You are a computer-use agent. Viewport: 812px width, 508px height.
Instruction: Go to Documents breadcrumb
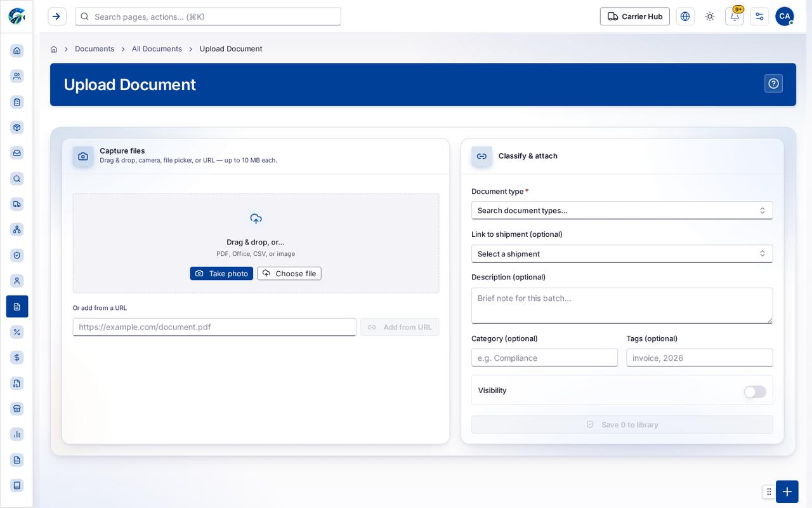[95, 49]
